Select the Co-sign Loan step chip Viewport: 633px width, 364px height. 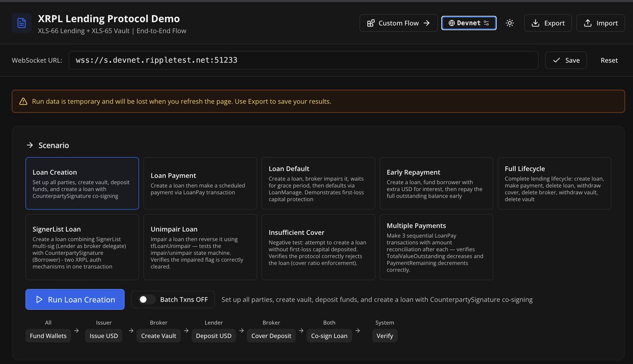[x=329, y=336]
